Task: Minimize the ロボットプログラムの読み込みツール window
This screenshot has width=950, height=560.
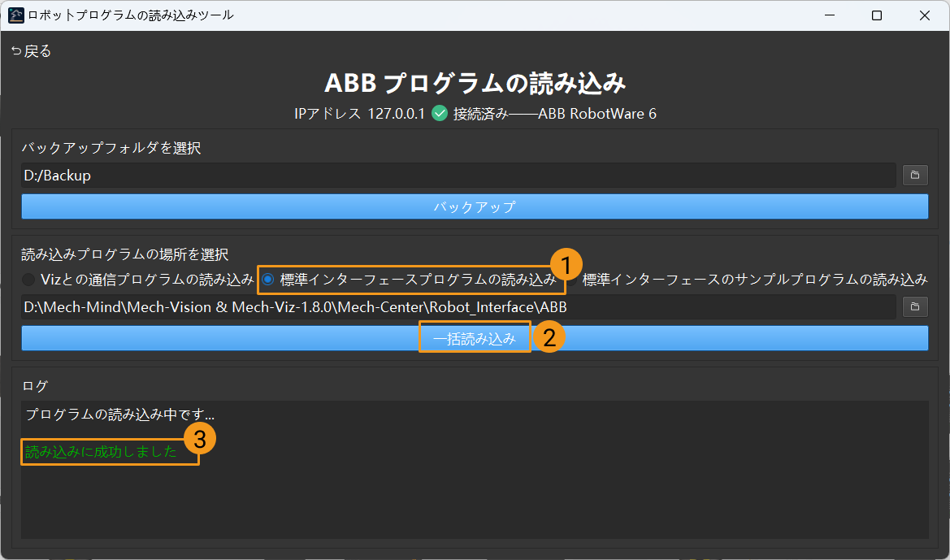Action: pos(830,15)
